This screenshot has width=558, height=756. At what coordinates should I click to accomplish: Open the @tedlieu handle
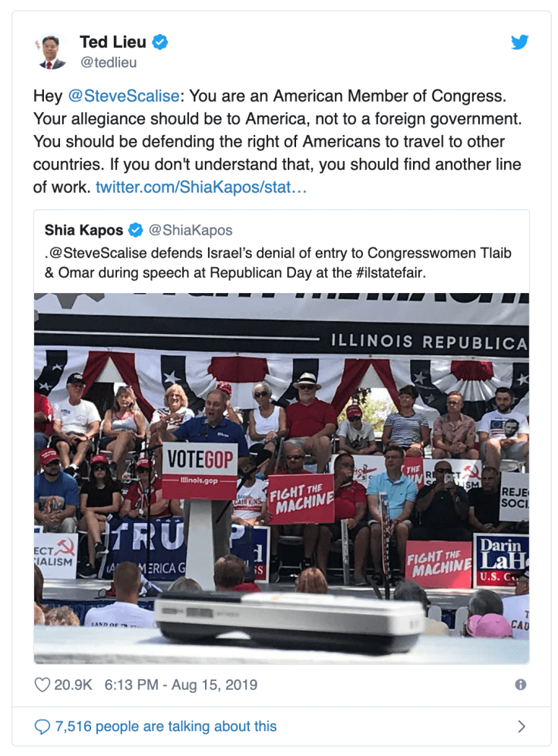(x=109, y=63)
